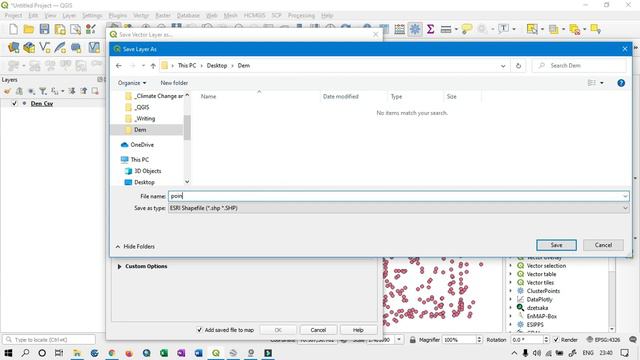Screen dimensions: 640x360
Task: Click Desktop in breadcrumb path
Action: 217,65
